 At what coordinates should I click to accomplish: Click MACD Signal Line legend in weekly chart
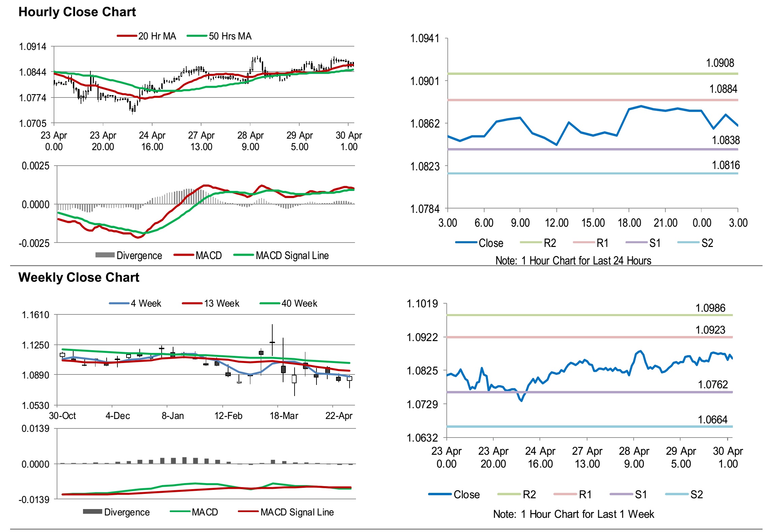[x=297, y=512]
